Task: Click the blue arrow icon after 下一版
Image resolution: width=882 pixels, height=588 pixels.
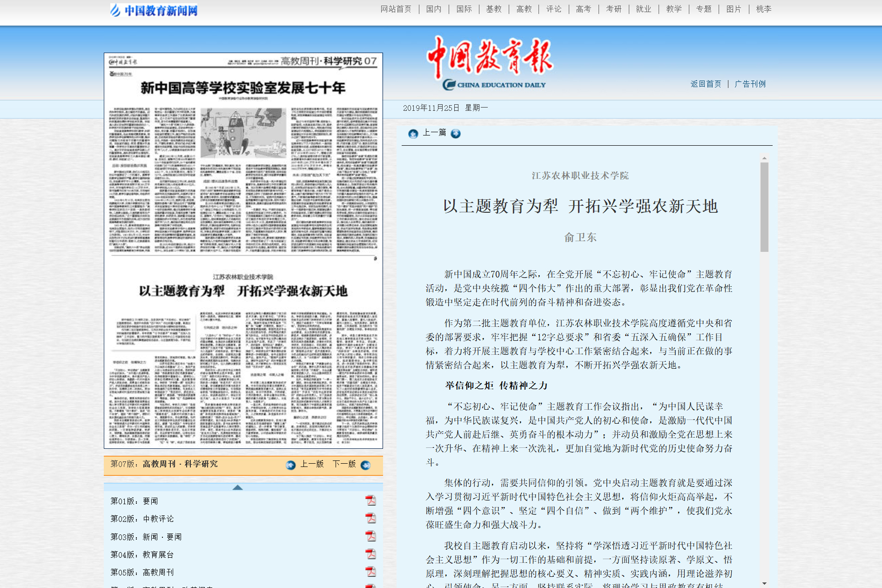Action: (366, 465)
